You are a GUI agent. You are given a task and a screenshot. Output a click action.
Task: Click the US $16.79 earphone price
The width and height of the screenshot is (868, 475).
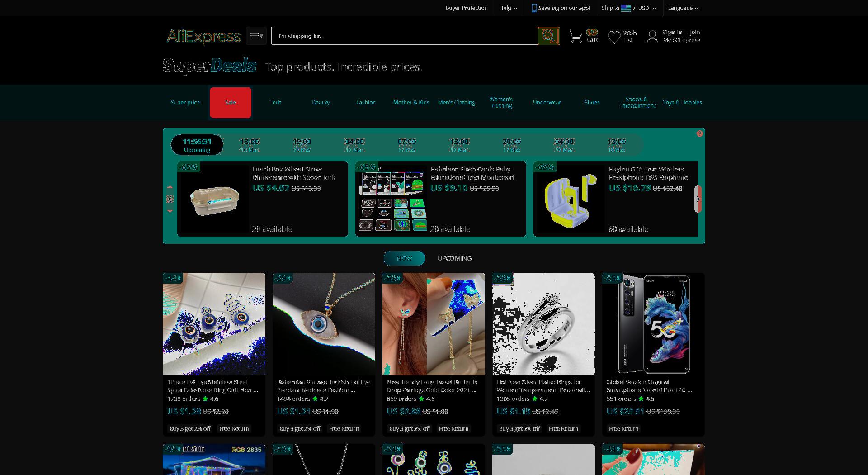[629, 188]
